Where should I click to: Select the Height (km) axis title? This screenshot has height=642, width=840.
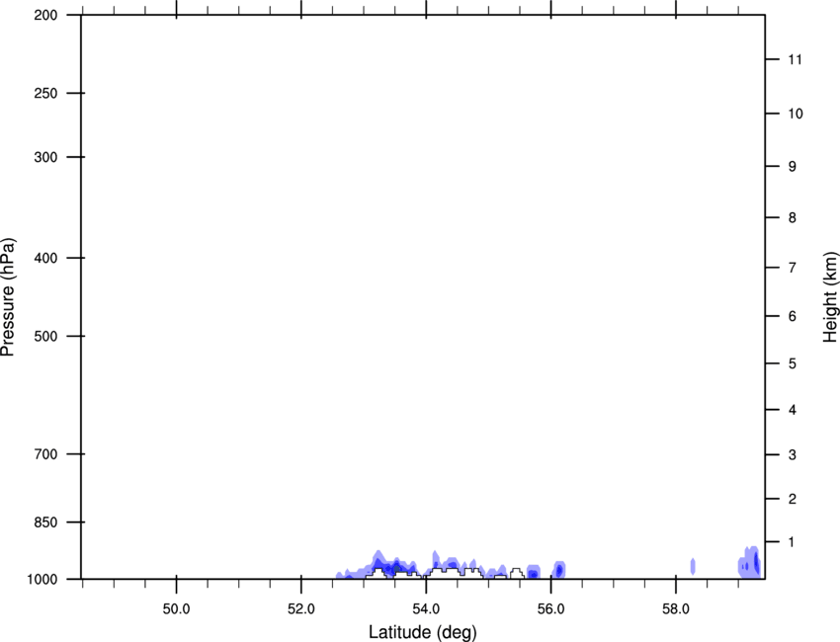click(x=830, y=297)
